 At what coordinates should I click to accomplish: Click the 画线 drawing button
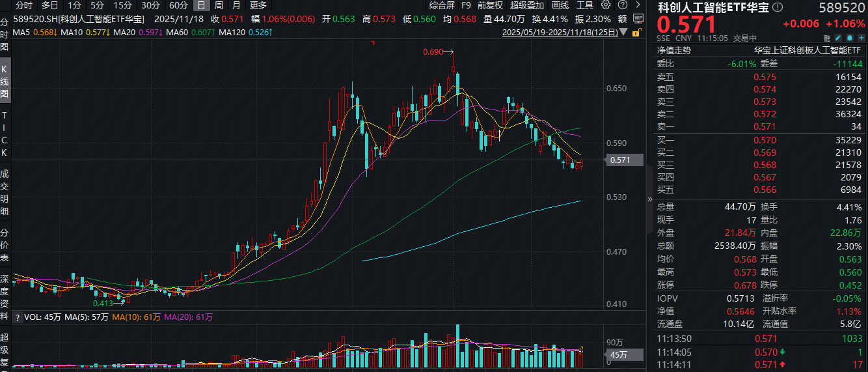coord(558,5)
